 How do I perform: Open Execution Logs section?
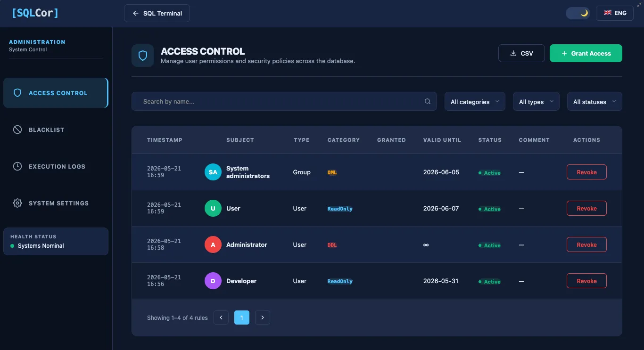56,166
